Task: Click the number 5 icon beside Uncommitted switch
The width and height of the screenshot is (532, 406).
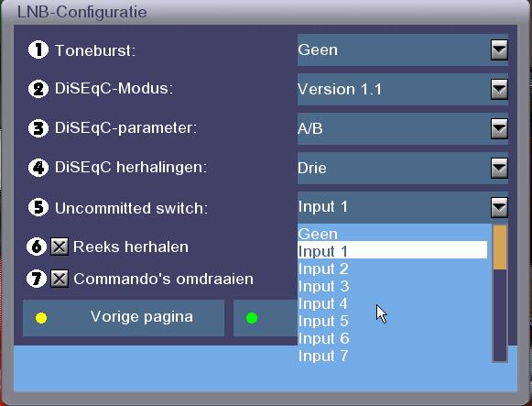Action: point(38,207)
